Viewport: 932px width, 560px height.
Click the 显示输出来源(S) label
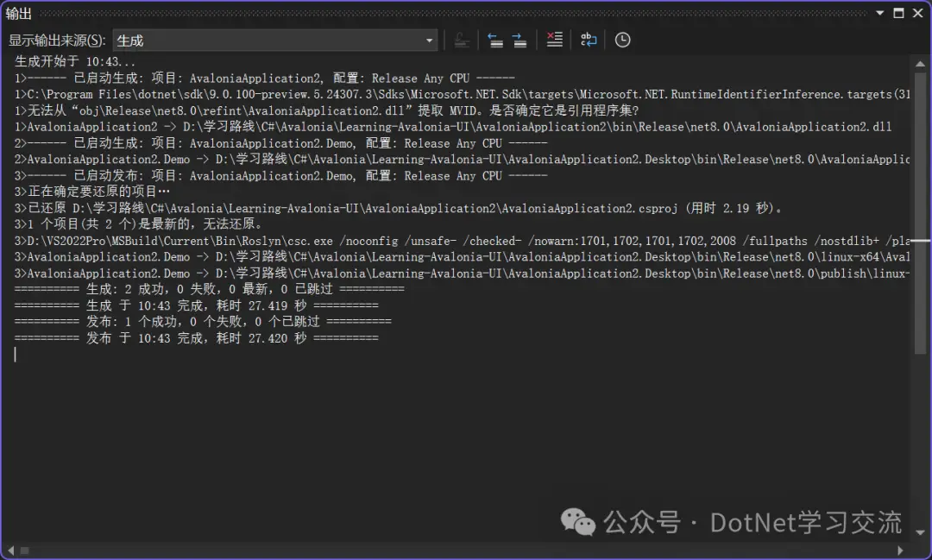pyautogui.click(x=56, y=40)
